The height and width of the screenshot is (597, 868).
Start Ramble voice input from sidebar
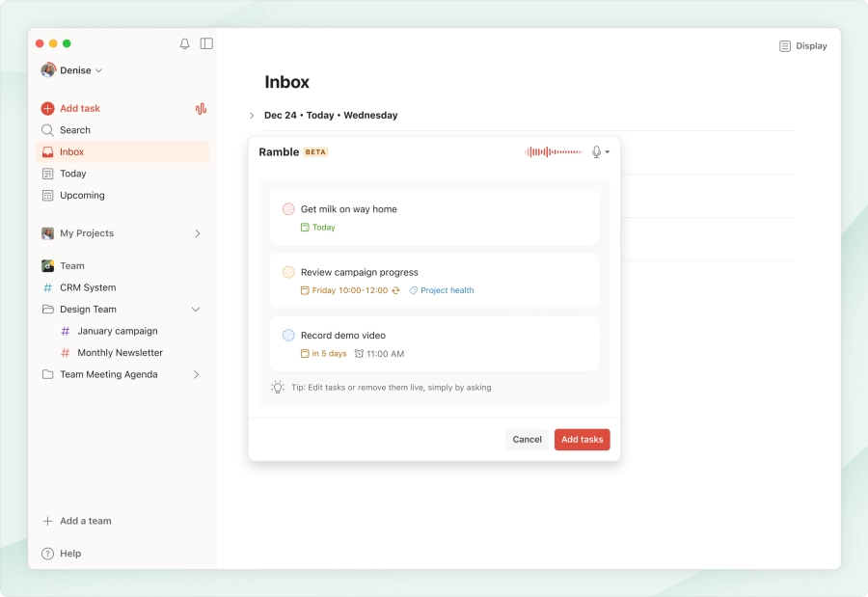[201, 109]
